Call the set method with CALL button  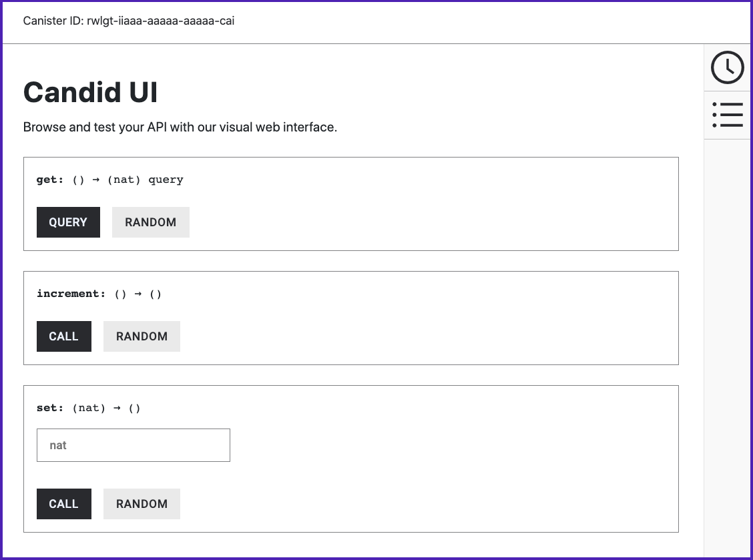(63, 503)
